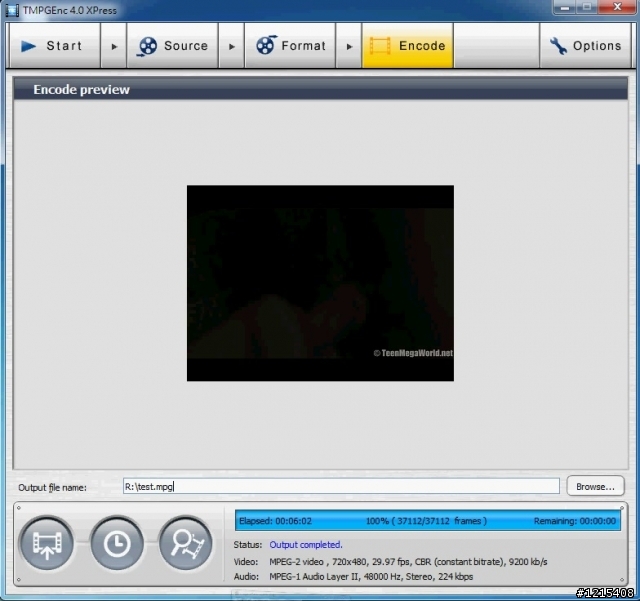Go to the Format stage tab
This screenshot has height=601, width=640.
[x=290, y=46]
